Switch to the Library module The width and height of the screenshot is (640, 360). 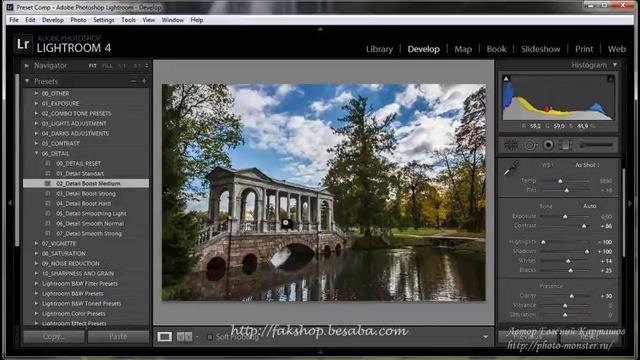pyautogui.click(x=379, y=49)
